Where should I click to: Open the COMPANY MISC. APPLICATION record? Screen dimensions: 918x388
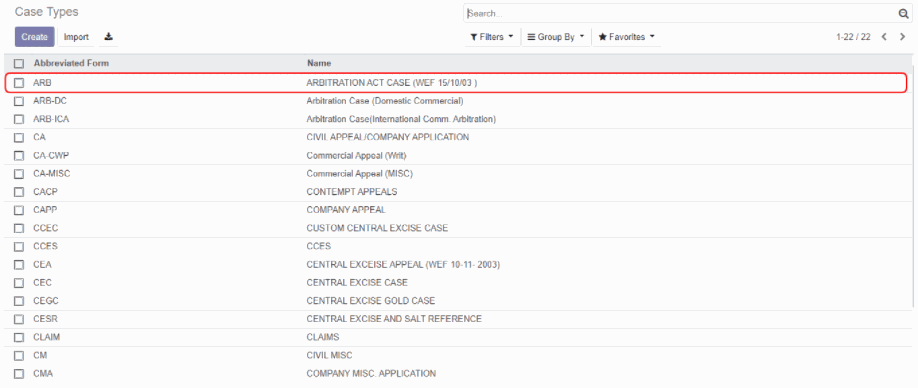click(371, 373)
